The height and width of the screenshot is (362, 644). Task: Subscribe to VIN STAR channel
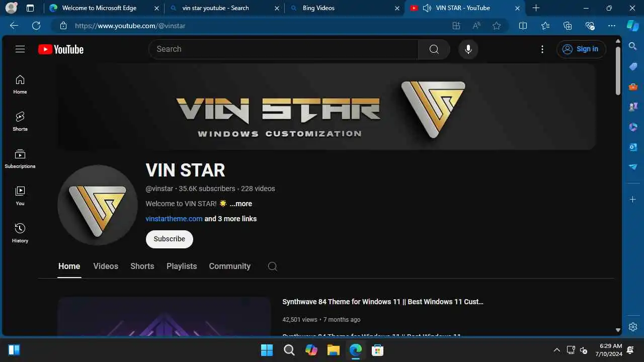pyautogui.click(x=170, y=239)
